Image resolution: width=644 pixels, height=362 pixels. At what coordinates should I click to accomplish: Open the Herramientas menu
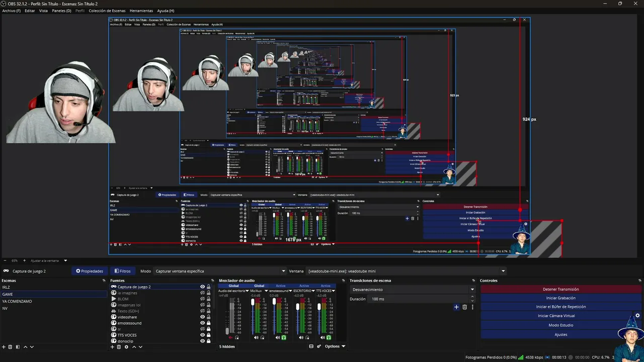point(141,11)
